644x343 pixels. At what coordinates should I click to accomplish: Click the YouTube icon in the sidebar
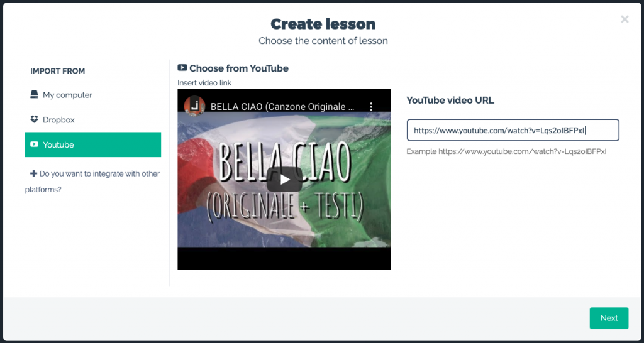coord(34,144)
